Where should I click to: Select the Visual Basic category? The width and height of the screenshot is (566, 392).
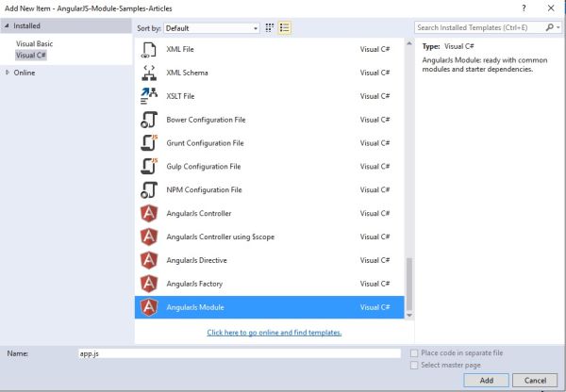coord(34,43)
